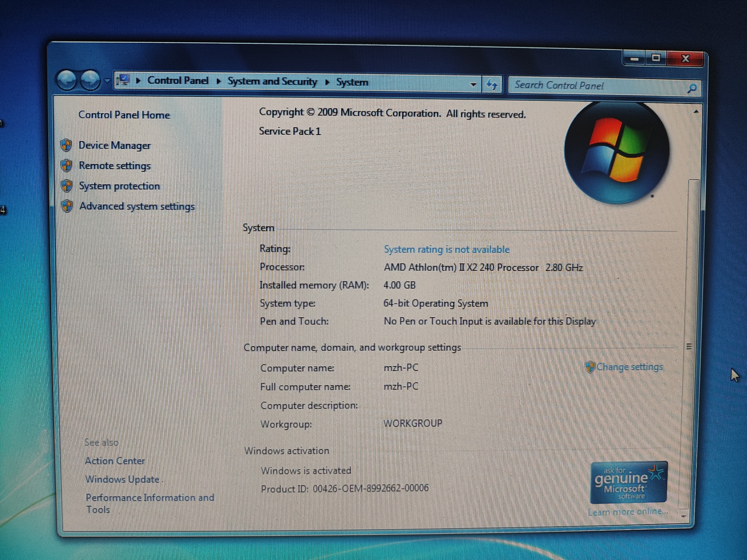Click the WORKGROUP value
747x560 pixels.
click(x=413, y=423)
